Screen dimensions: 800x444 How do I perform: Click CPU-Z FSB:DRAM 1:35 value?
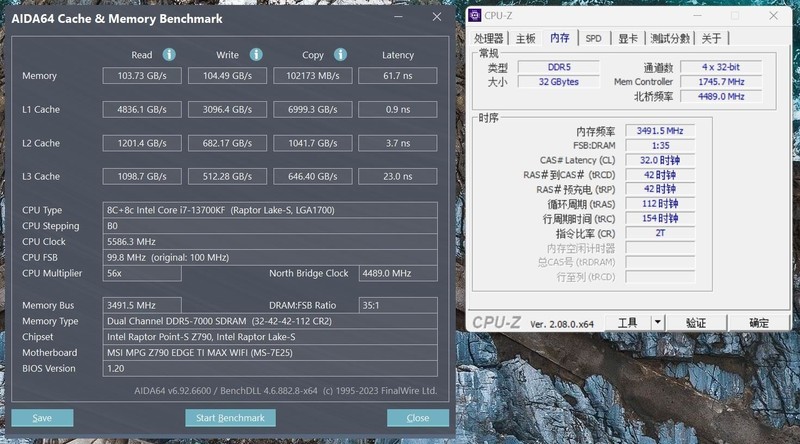tap(660, 145)
